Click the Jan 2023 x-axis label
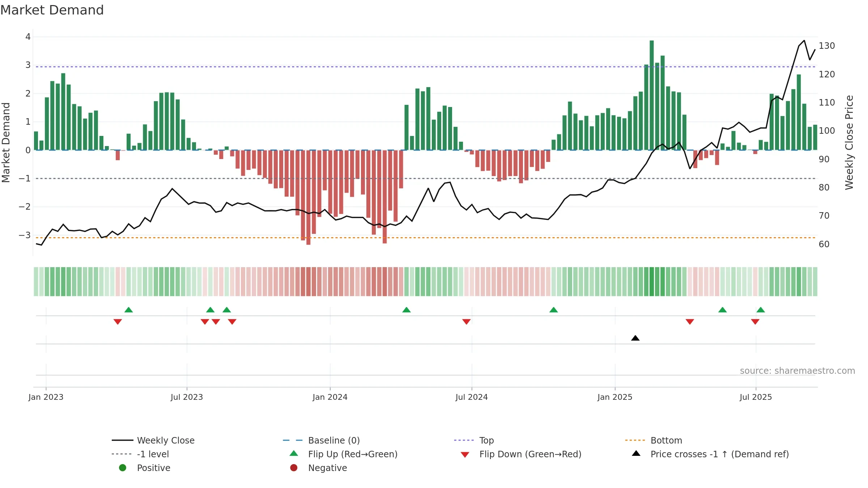868x488 pixels. pos(46,397)
